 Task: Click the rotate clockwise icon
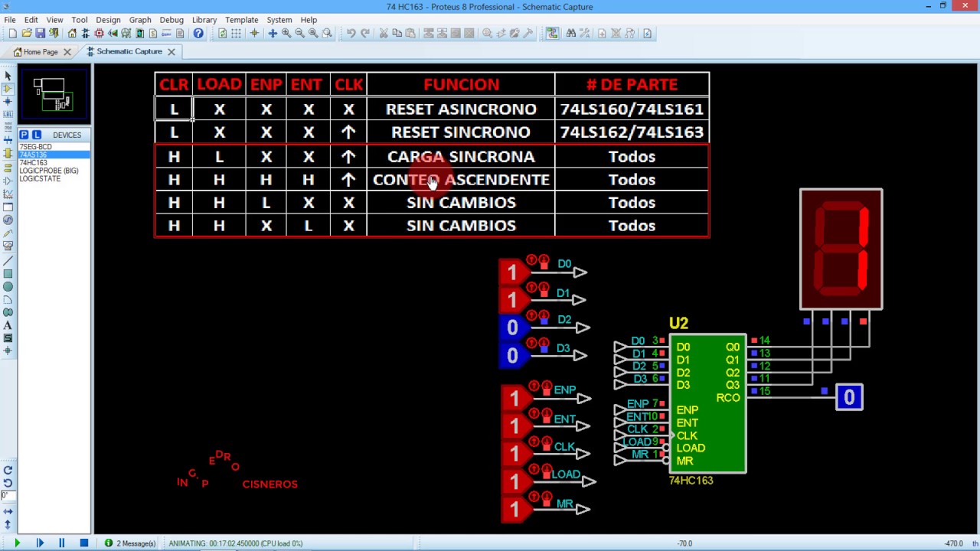(8, 470)
